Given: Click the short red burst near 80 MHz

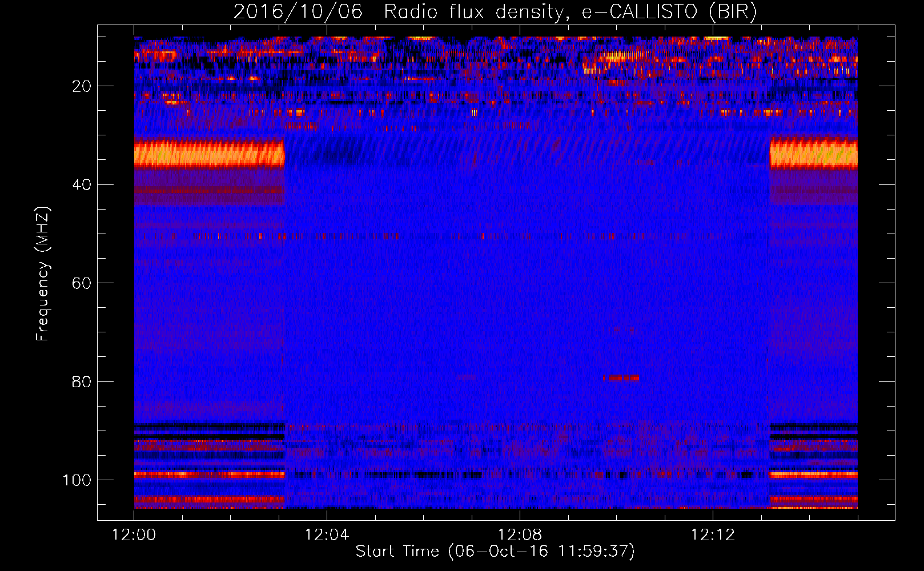Looking at the screenshot, I should [621, 377].
